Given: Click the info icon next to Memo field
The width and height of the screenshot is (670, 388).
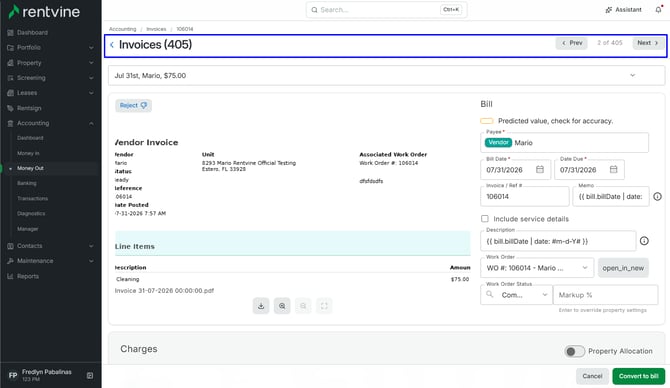Looking at the screenshot, I should click(657, 197).
